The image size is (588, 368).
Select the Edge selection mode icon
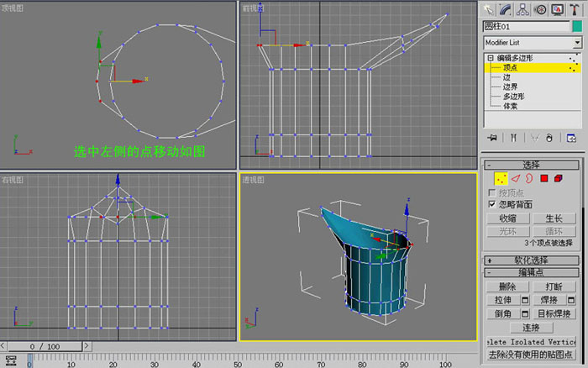coord(516,179)
